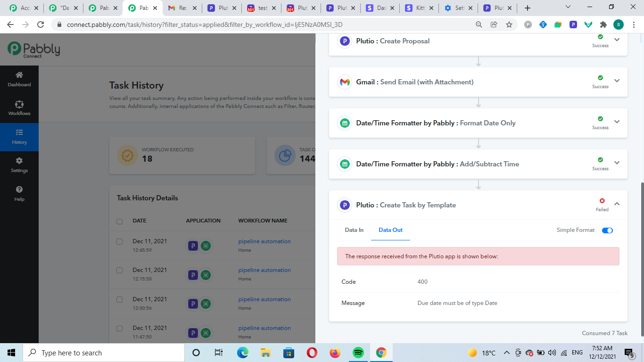Click the Format Date Only step icon
Viewport: 644px width, 362px height.
345,123
